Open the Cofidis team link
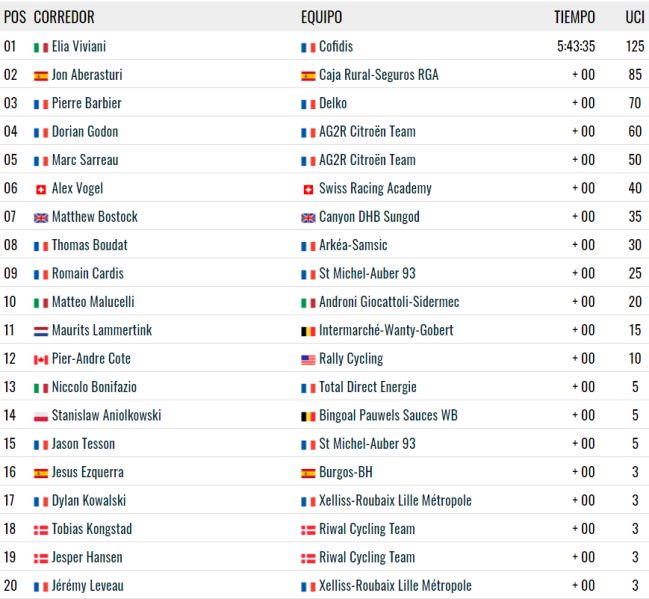Image resolution: width=649 pixels, height=599 pixels. point(336,46)
